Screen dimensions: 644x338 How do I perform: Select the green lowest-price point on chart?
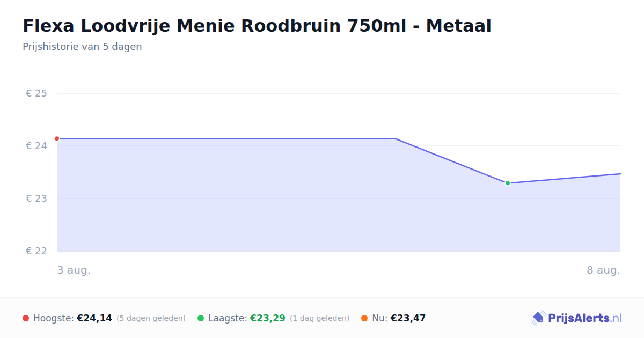508,183
